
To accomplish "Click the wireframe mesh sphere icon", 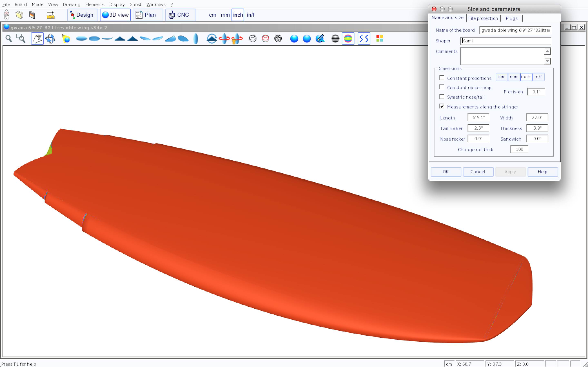I will click(278, 39).
